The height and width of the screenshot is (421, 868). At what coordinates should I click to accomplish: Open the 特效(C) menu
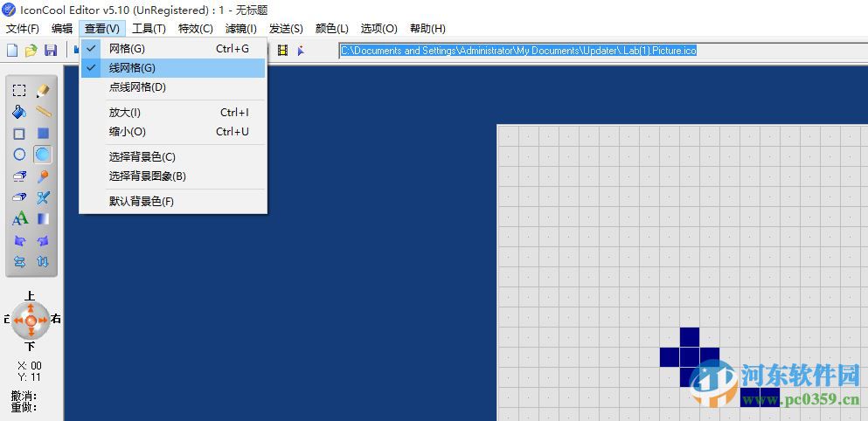[196, 28]
